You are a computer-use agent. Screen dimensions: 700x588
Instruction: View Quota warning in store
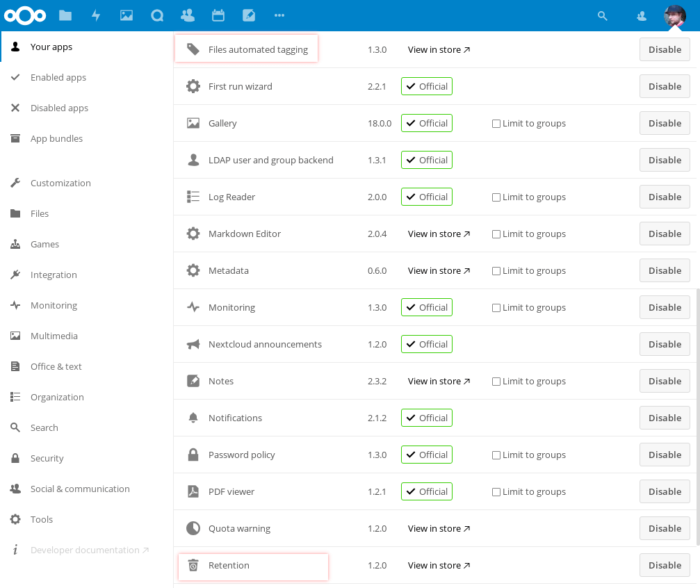tap(439, 528)
